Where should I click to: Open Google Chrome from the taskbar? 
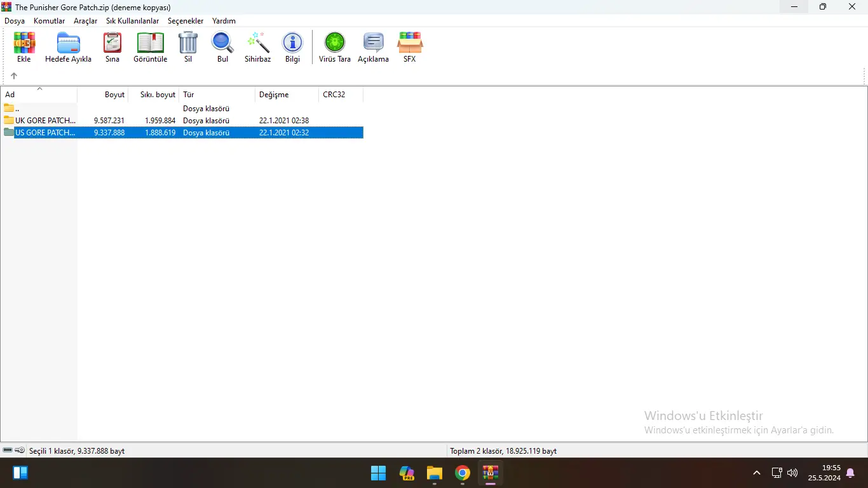click(463, 473)
